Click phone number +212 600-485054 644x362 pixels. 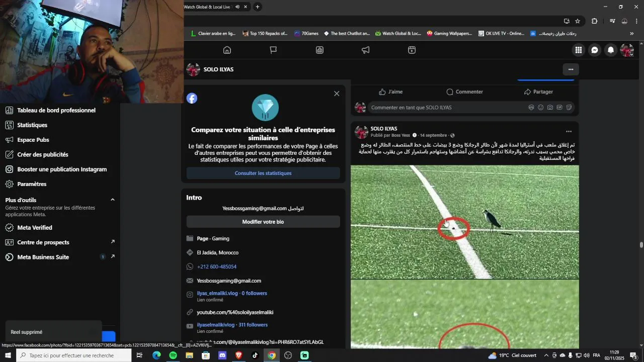coord(217,266)
